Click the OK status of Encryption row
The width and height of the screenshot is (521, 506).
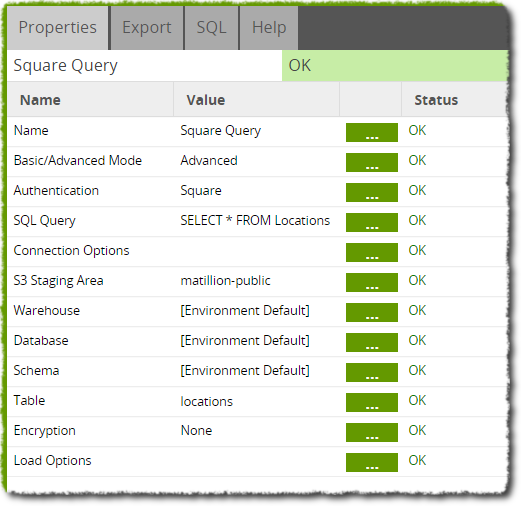point(417,431)
